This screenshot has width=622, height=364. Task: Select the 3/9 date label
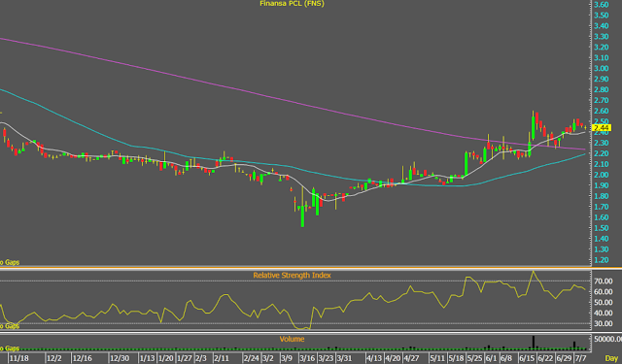(287, 358)
